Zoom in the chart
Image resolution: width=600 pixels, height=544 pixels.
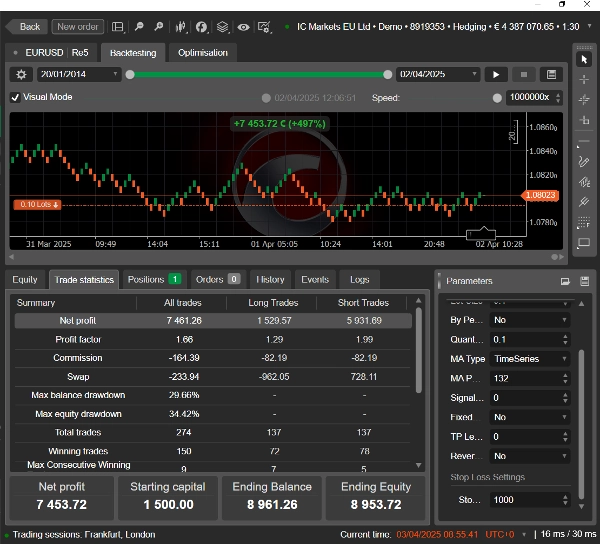[x=158, y=27]
